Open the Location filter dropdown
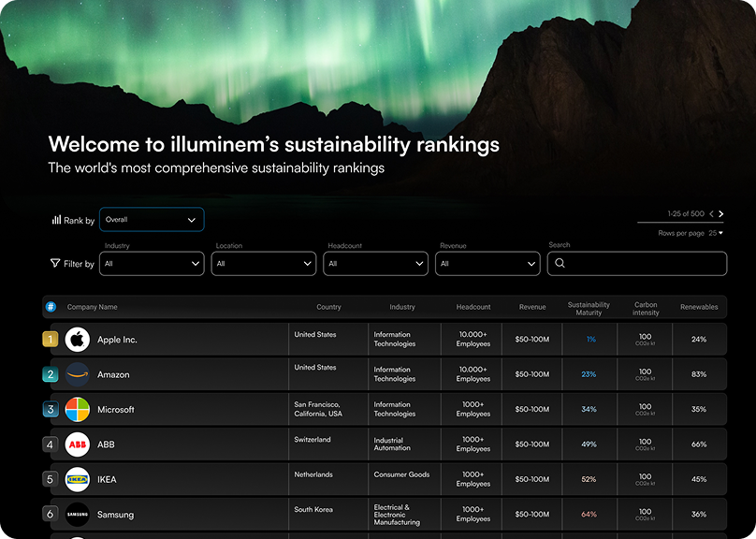 [x=264, y=264]
